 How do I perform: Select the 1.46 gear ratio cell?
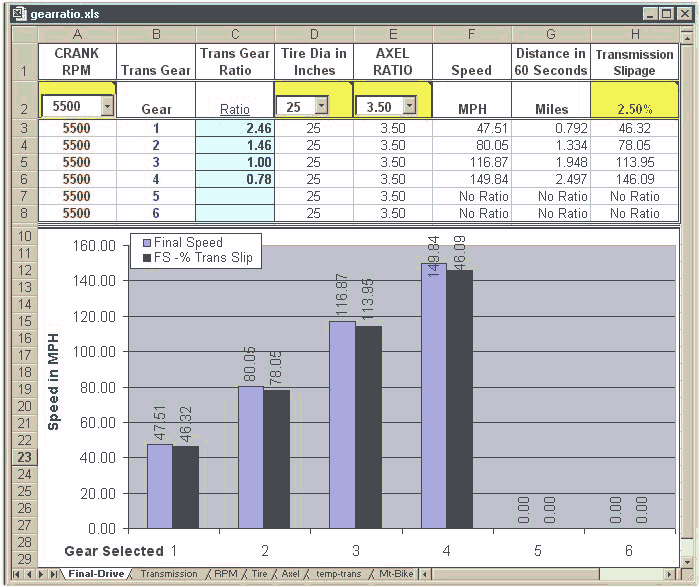tap(235, 145)
